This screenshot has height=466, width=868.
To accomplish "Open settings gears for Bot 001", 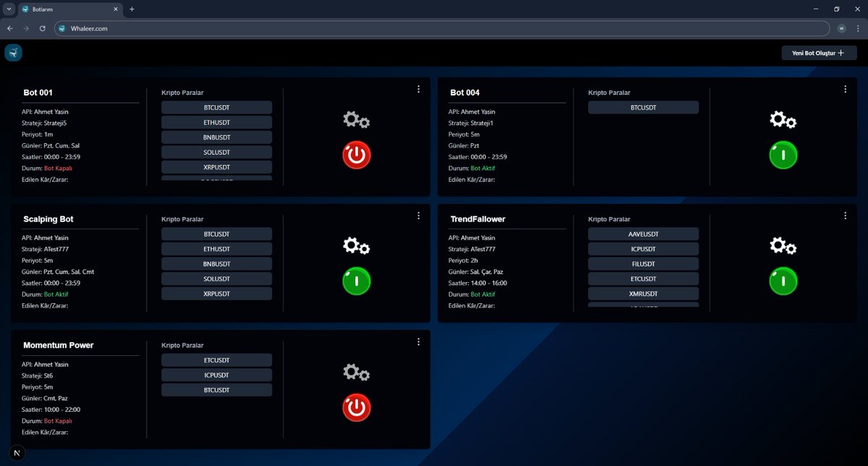I will tap(356, 120).
